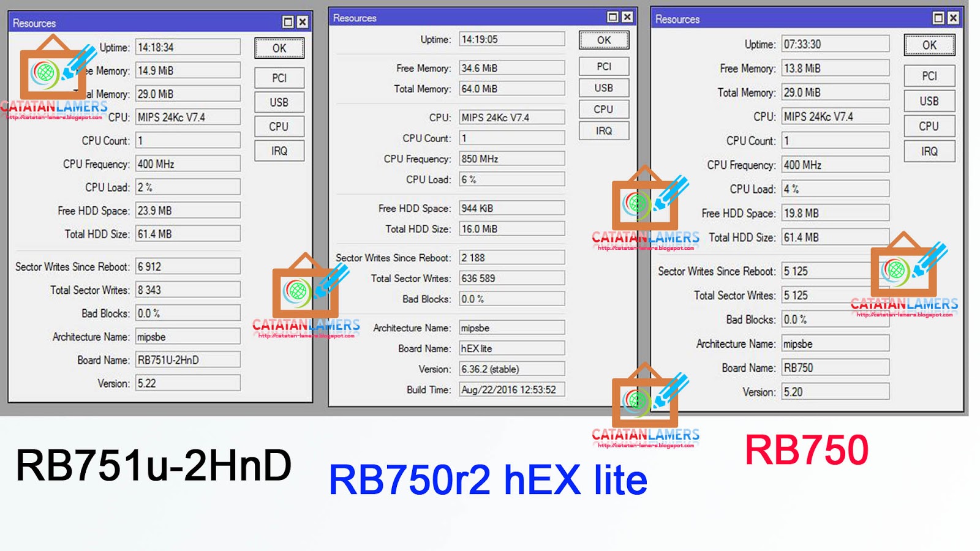
Task: Click OK in the RB750 Resources window
Action: (x=929, y=45)
